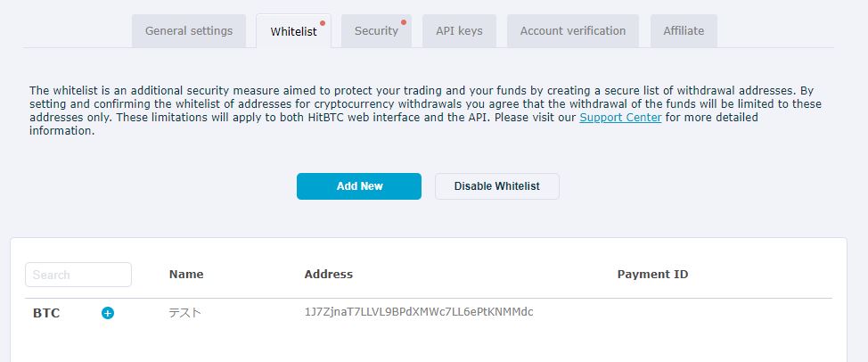Screen dimensions: 868x362
Task: Click the blue plus icon beside BTC
Action: [x=108, y=313]
